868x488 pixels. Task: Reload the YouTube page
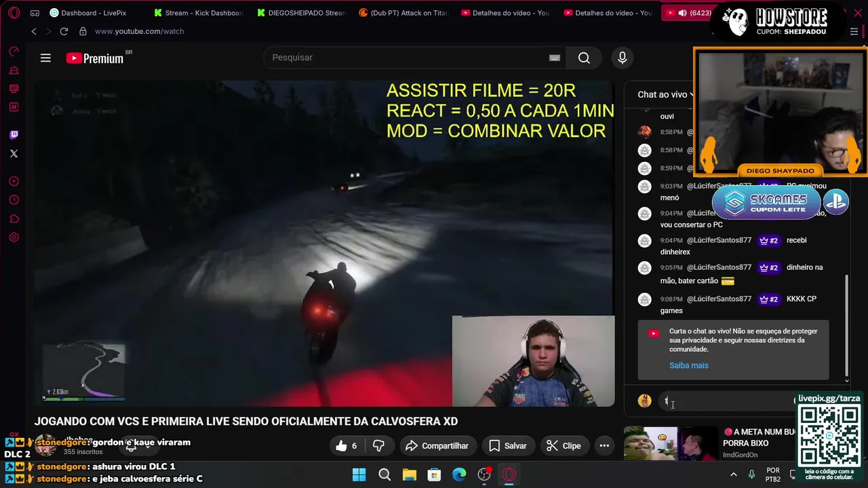tap(64, 31)
